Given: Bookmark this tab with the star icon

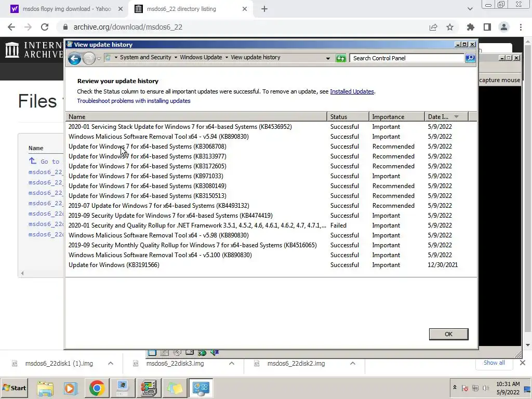Looking at the screenshot, I should 450,27.
